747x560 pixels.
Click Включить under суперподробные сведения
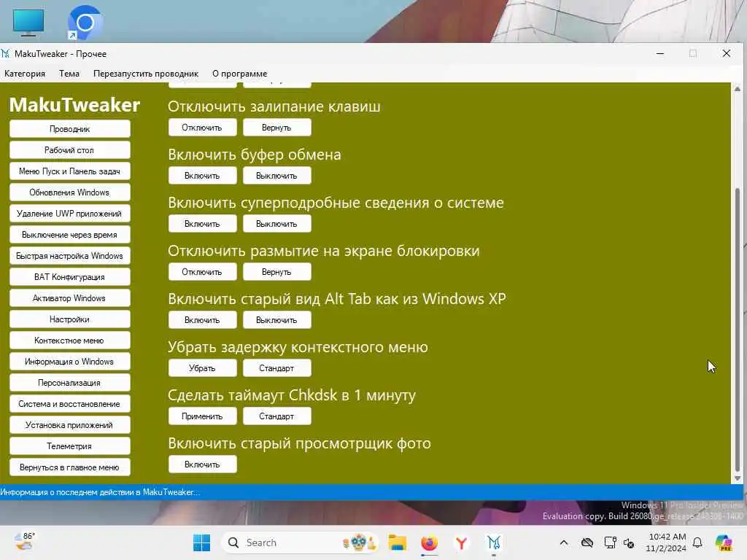click(x=203, y=224)
